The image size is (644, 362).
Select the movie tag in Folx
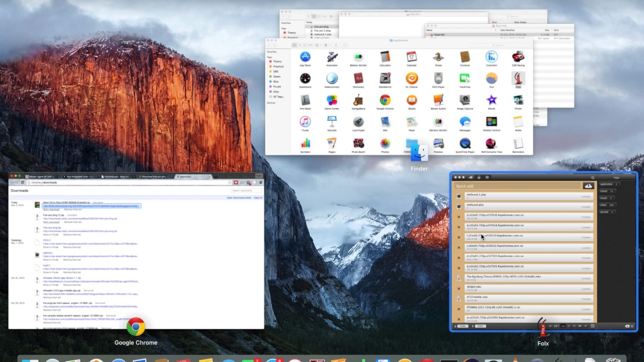607,191
